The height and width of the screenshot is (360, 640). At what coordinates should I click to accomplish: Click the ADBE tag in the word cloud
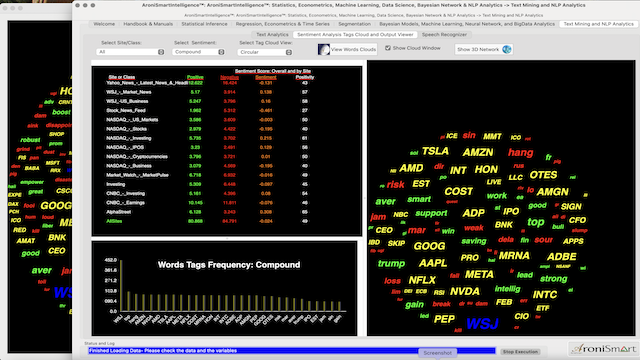tap(562, 257)
